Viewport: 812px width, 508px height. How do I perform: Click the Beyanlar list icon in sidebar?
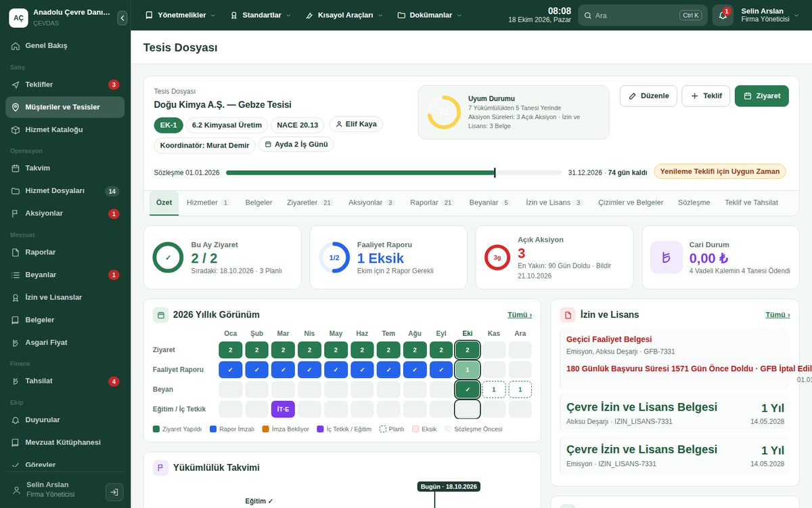[16, 275]
